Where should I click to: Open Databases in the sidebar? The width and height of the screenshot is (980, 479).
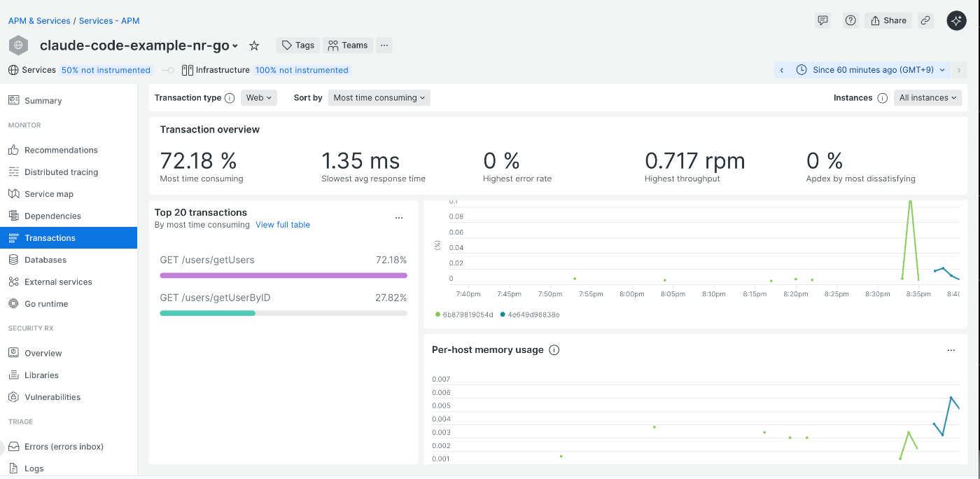[69, 260]
